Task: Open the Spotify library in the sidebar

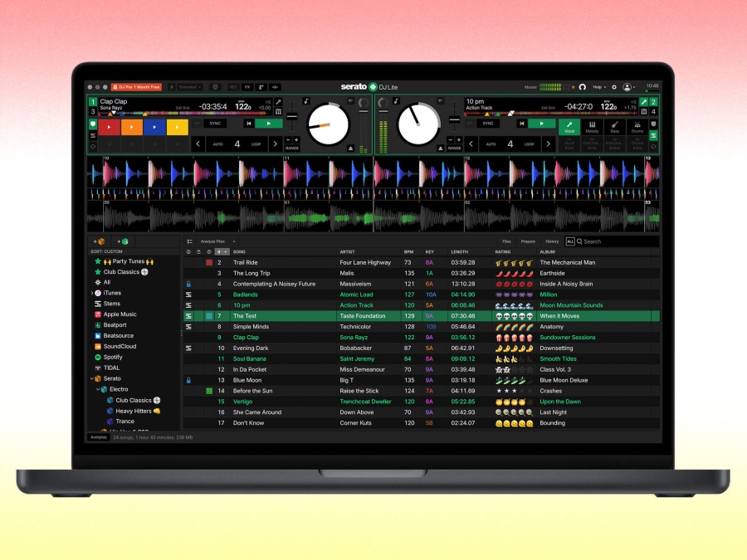Action: pos(111,357)
